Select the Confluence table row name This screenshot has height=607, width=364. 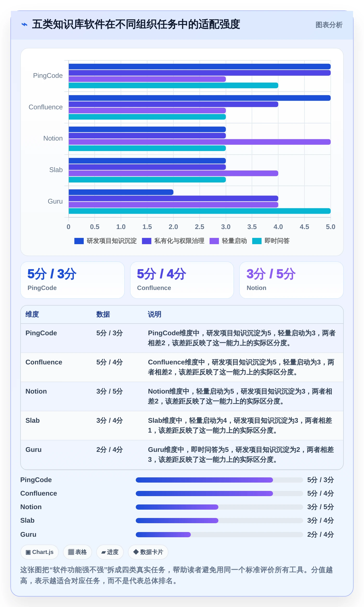click(x=44, y=362)
